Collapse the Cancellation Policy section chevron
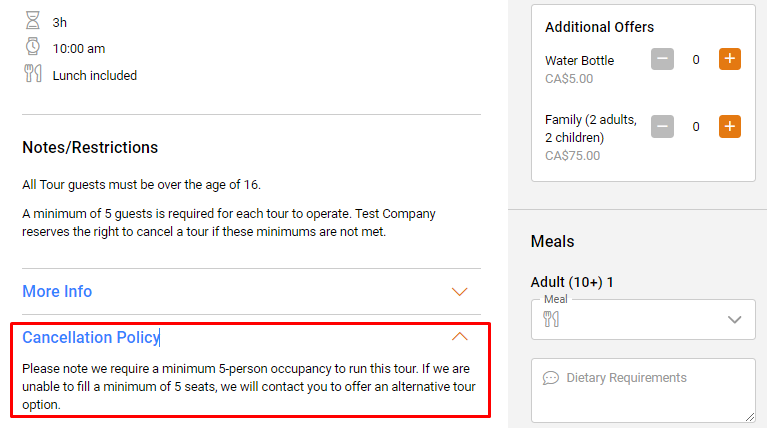This screenshot has width=767, height=428. click(459, 337)
